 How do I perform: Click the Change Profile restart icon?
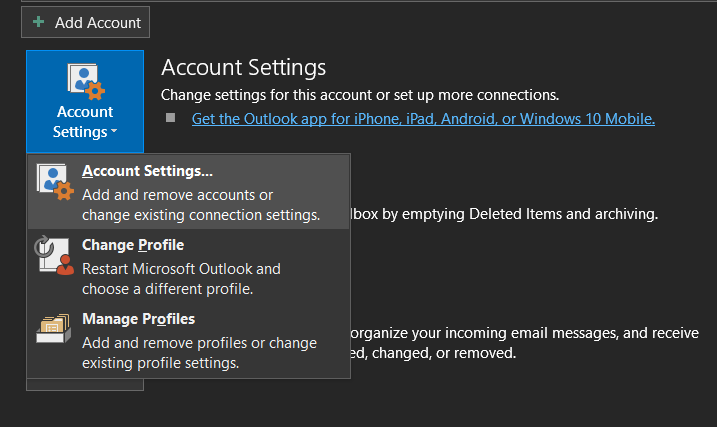point(54,255)
